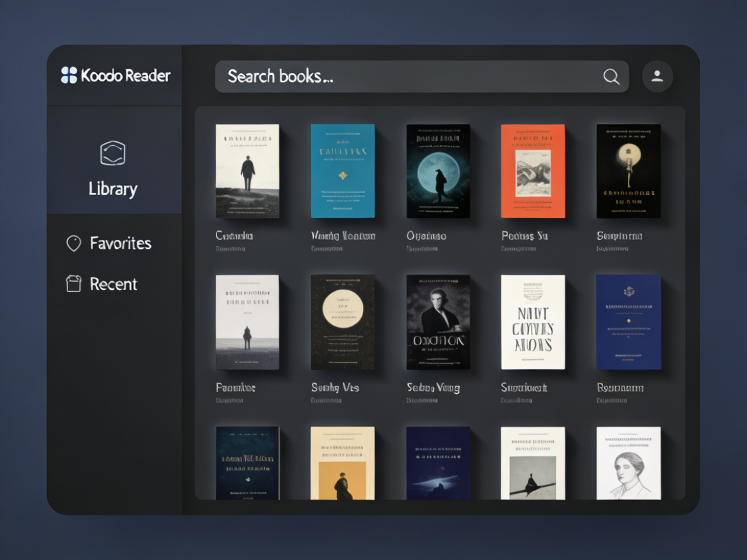This screenshot has width=747, height=560.
Task: Open the orange Pontes Su book cover
Action: 533,170
